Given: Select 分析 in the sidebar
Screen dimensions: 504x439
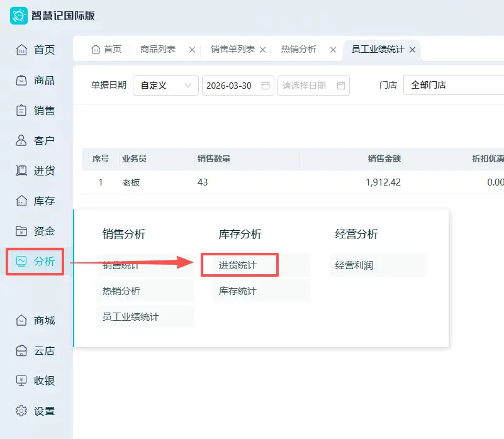Looking at the screenshot, I should (x=35, y=261).
